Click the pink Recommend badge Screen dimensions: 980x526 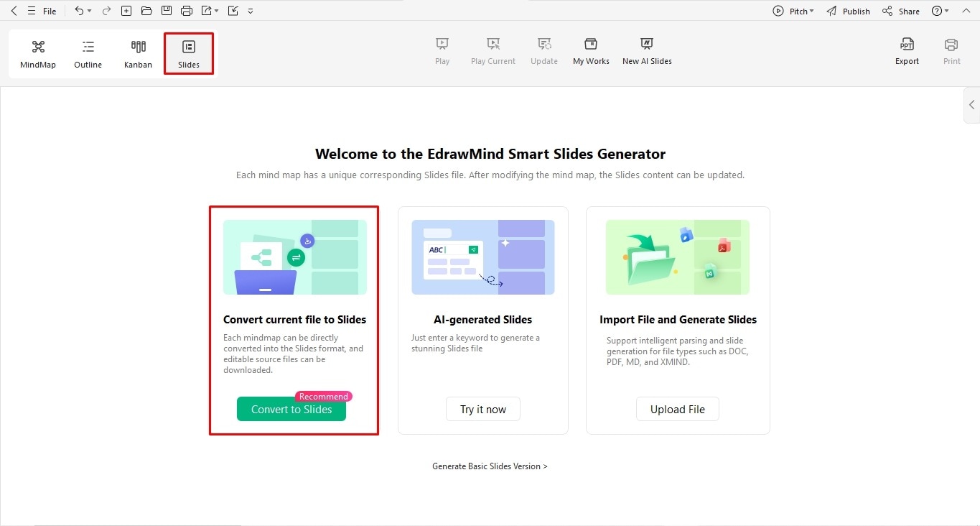tap(324, 397)
